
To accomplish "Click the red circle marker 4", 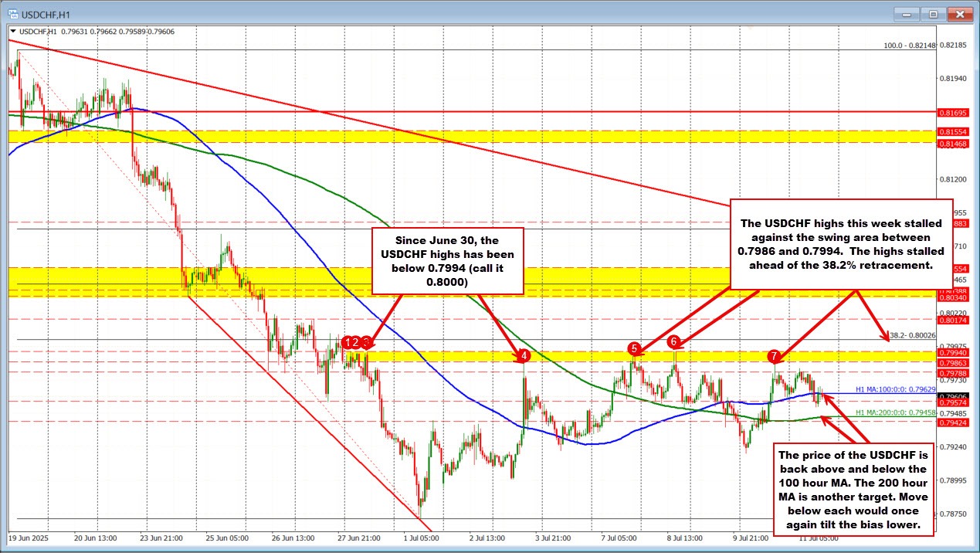I will (x=524, y=355).
